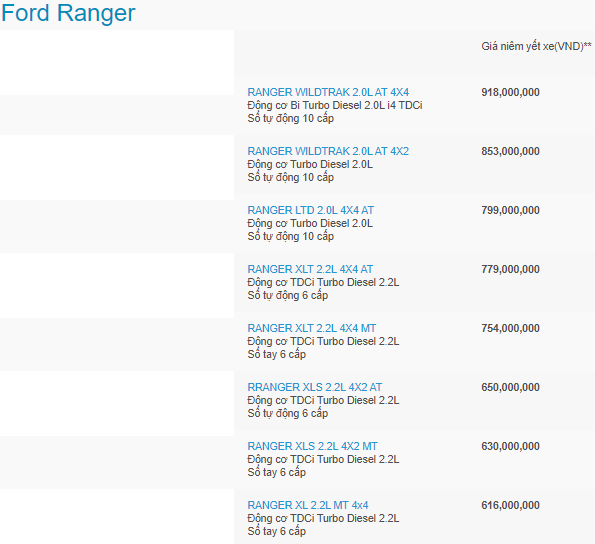
Task: Select price 630,000,000
Action: pos(510,446)
